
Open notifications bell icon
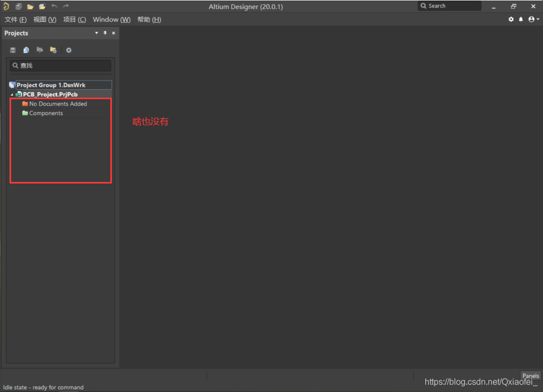[x=521, y=20]
